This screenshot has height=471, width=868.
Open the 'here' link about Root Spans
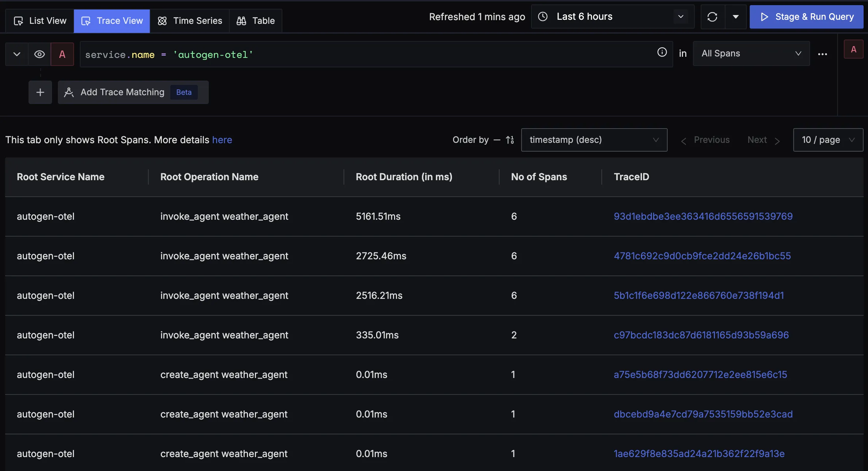tap(222, 140)
